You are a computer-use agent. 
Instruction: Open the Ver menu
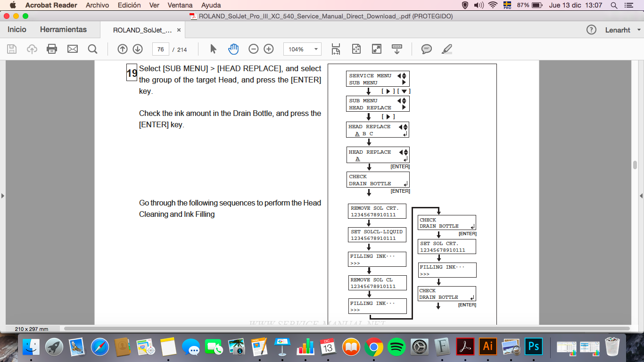tap(154, 5)
